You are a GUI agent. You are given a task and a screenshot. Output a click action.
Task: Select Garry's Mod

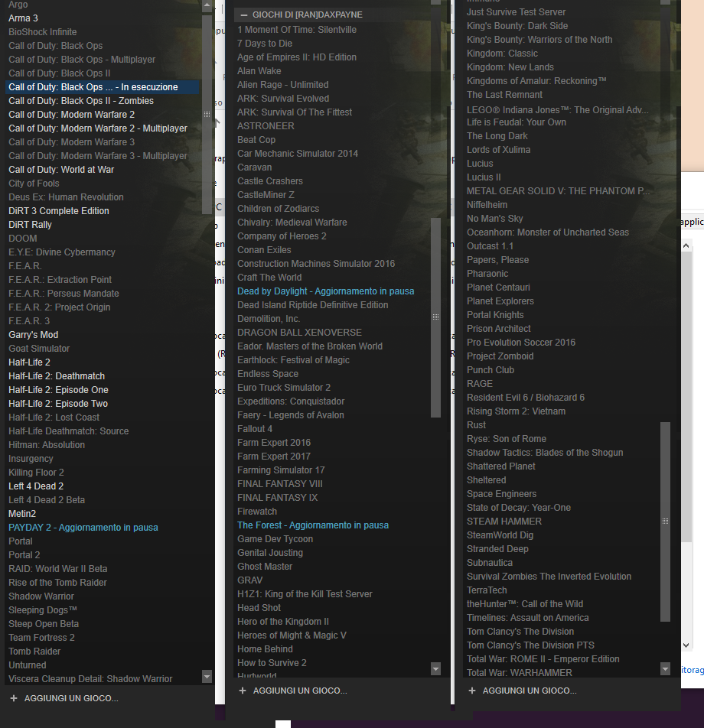click(x=33, y=335)
